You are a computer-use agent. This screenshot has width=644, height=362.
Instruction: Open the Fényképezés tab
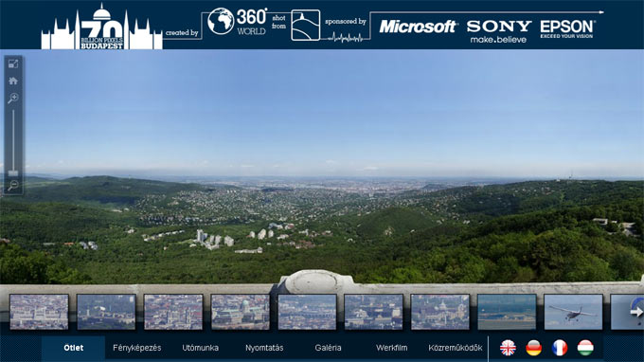pos(136,348)
